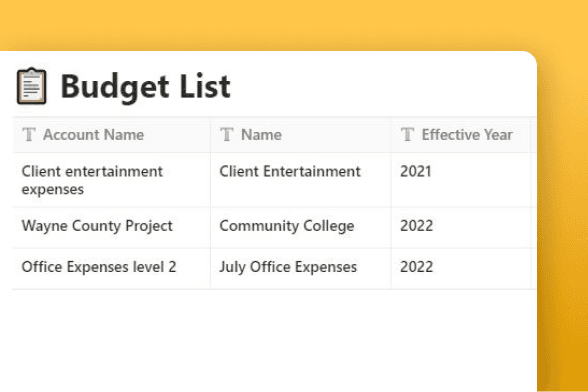Select the 2021 effective year cell
588x392 pixels.
click(x=461, y=180)
